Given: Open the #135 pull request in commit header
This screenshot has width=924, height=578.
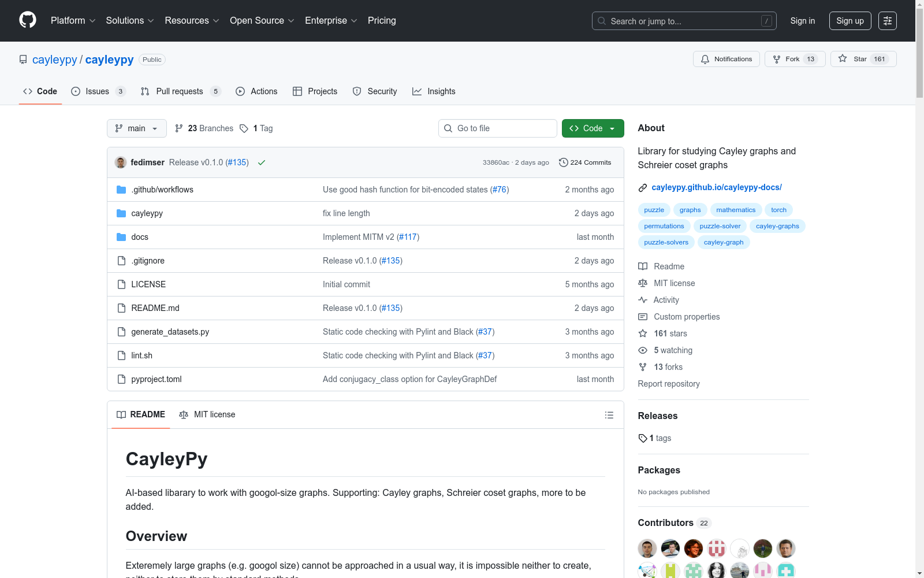Looking at the screenshot, I should click(237, 162).
